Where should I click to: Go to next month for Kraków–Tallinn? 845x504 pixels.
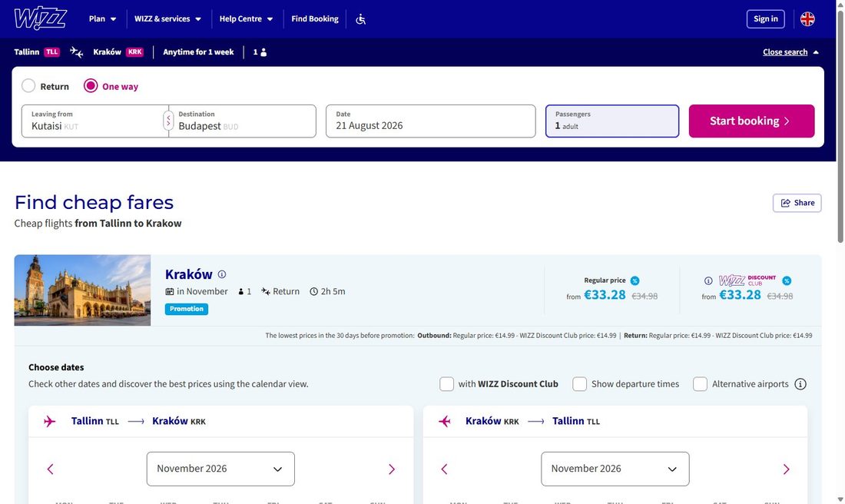point(787,469)
